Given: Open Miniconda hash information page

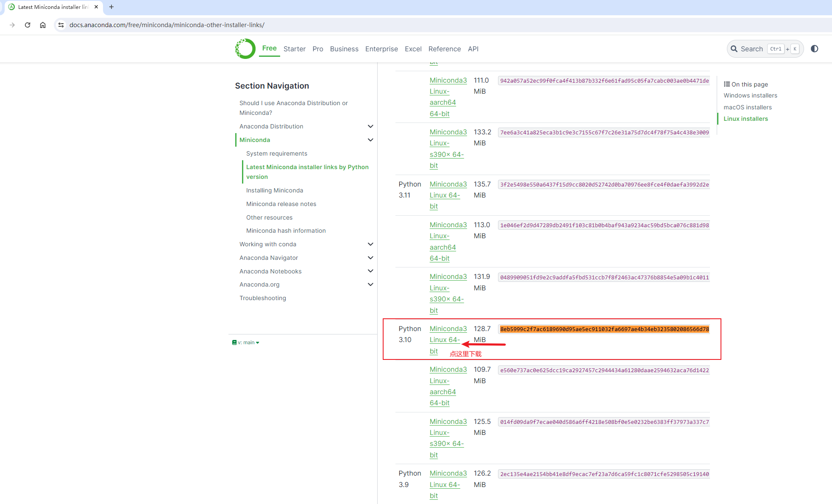Looking at the screenshot, I should (x=286, y=231).
